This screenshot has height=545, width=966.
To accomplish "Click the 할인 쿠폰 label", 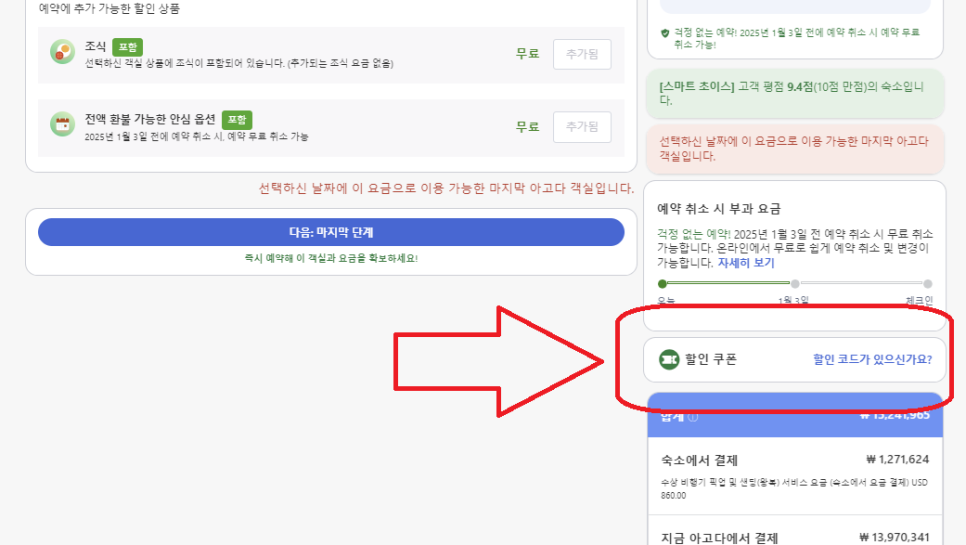I will click(710, 359).
